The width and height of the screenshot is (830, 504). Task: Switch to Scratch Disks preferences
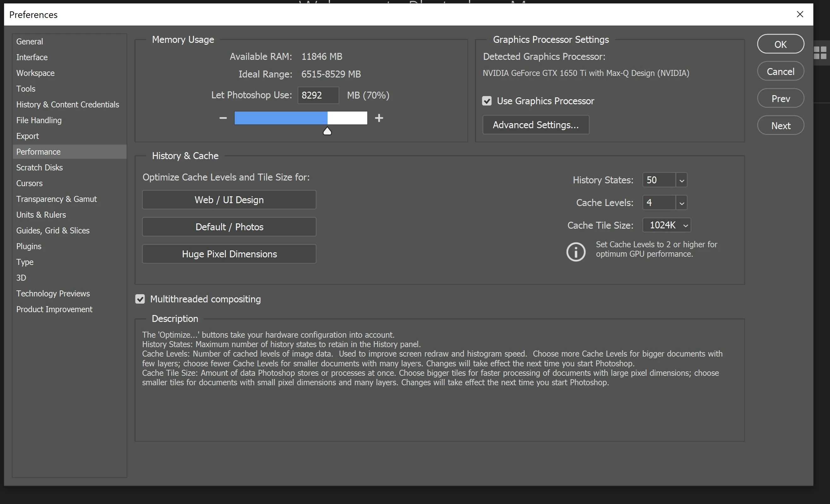coord(39,168)
